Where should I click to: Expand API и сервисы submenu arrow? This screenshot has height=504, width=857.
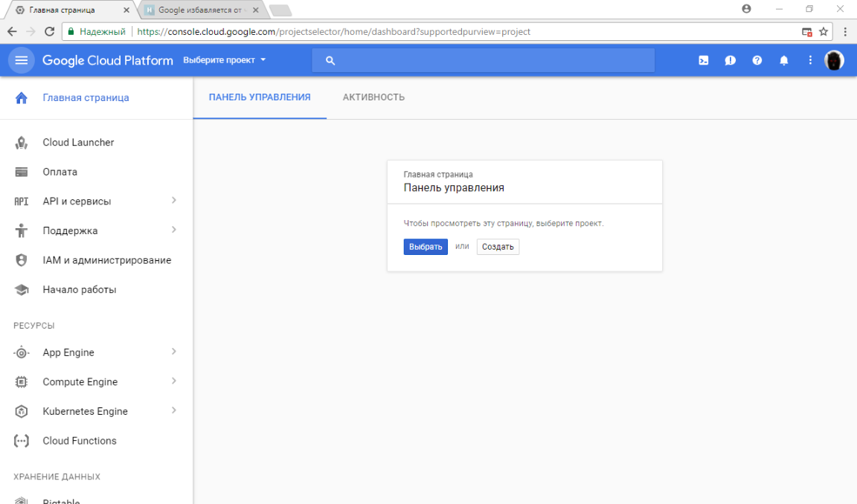coord(174,201)
